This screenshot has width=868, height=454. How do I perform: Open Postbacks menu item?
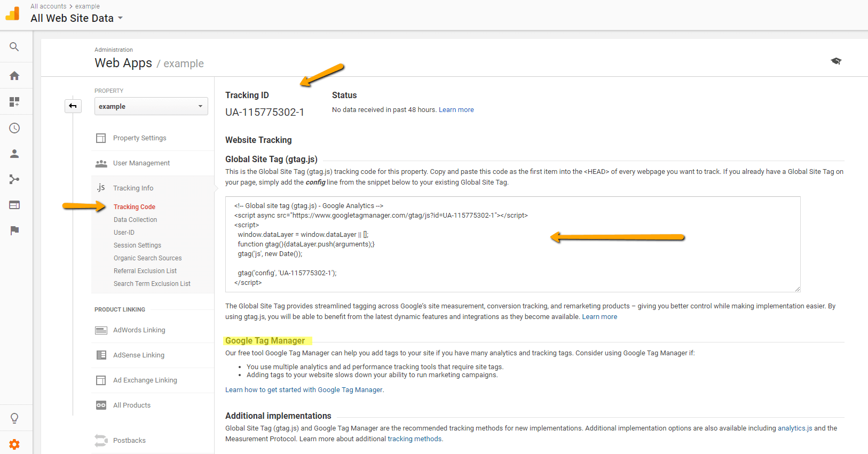pos(129,441)
